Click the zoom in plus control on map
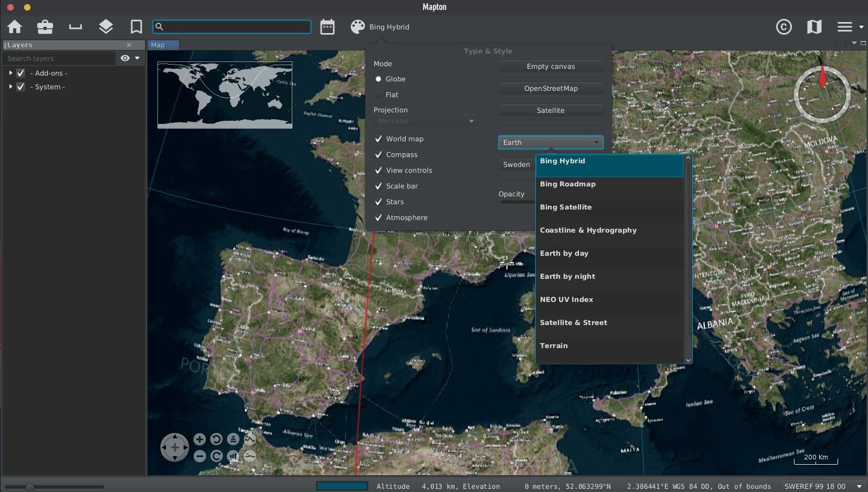 click(x=199, y=439)
